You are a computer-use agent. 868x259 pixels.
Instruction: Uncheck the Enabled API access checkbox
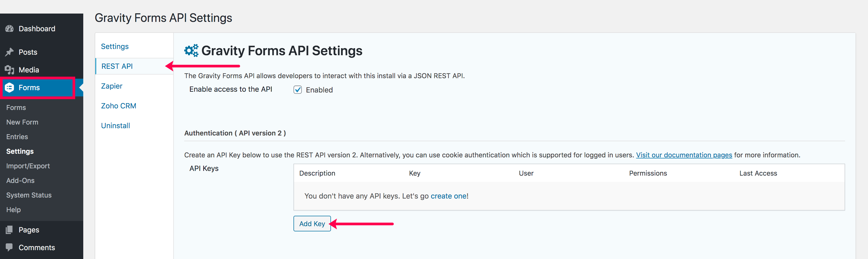(x=298, y=90)
